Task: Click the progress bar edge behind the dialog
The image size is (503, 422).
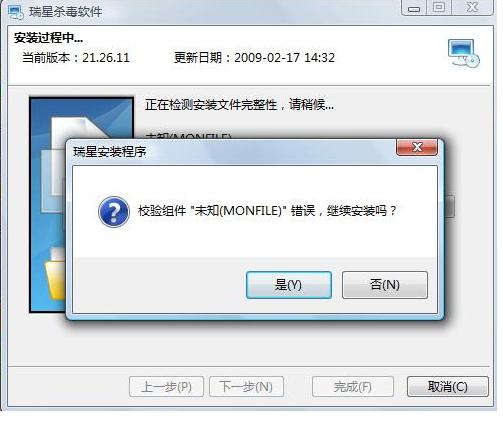Action: (x=450, y=207)
